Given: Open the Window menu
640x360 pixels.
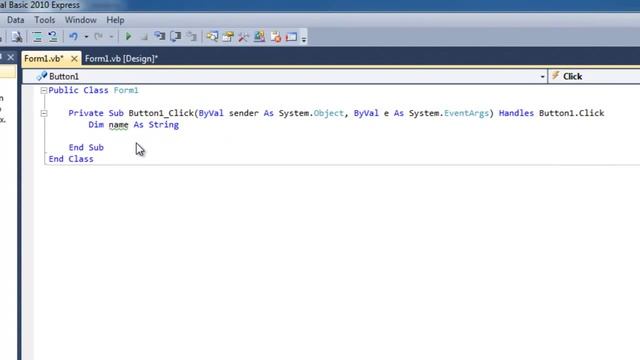Looking at the screenshot, I should 80,20.
